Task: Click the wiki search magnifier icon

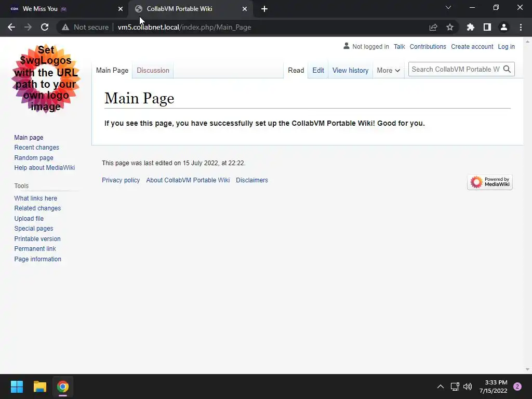Action: pyautogui.click(x=507, y=69)
